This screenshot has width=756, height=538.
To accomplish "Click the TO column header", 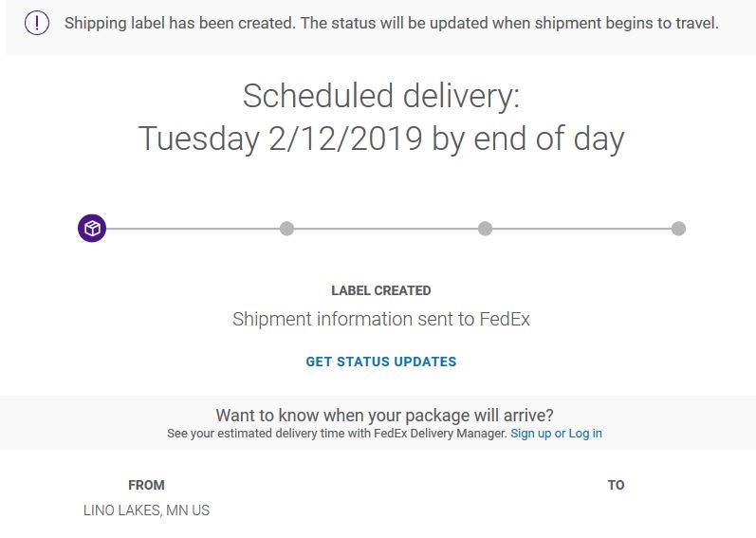I will point(616,485).
